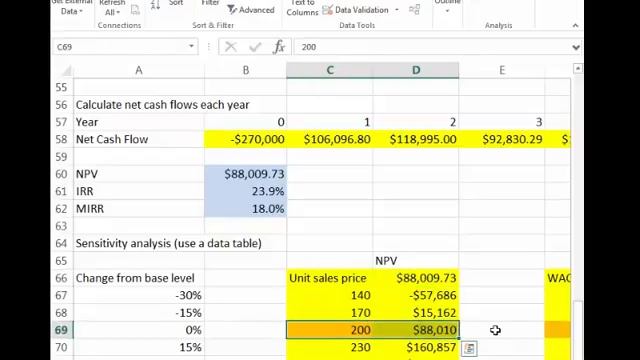Select the $118,995.00 cash flow cell

tap(416, 140)
